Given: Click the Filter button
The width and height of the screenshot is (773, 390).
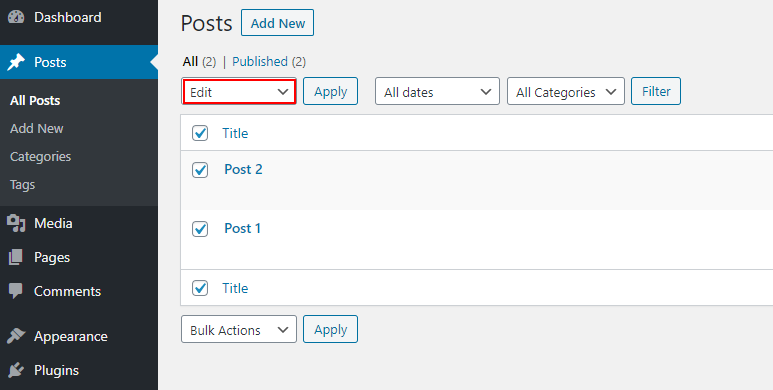Looking at the screenshot, I should tap(656, 91).
